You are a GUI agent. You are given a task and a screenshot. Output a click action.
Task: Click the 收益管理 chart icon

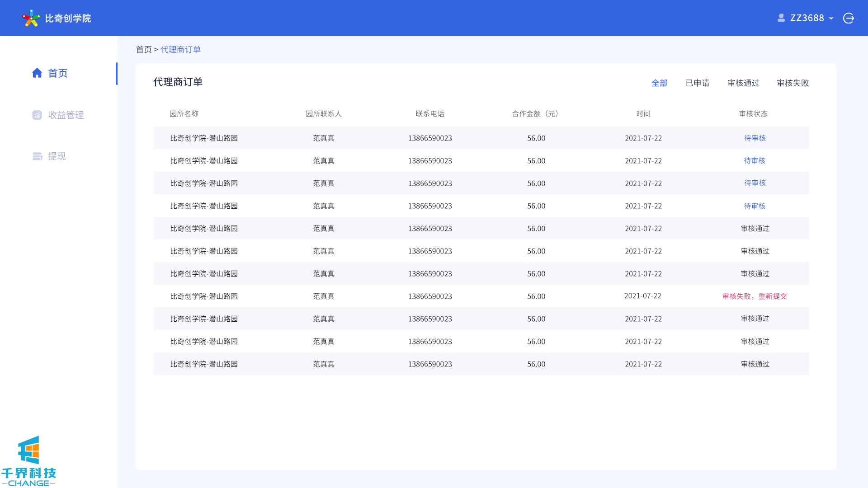[x=37, y=115]
